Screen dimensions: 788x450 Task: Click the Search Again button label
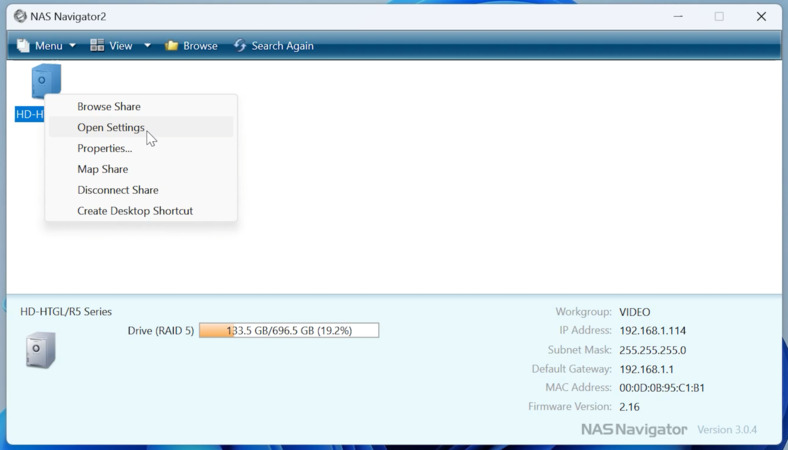click(282, 46)
